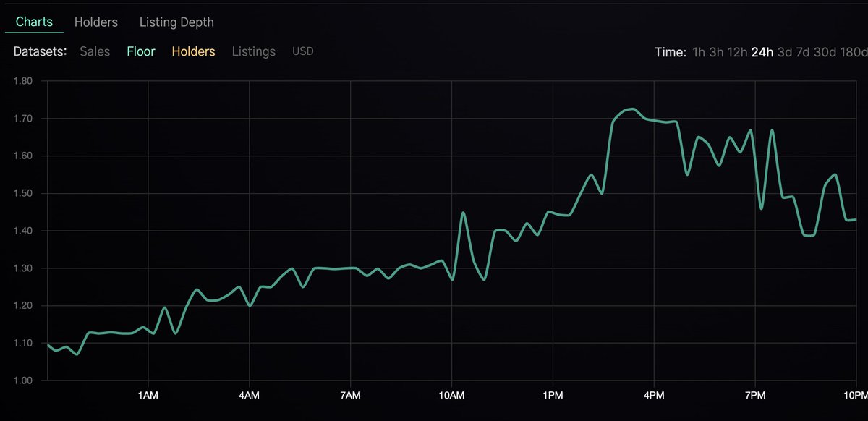Screen dimensions: 868x421
Task: Click the 1.70 y-axis label
Action: pyautogui.click(x=22, y=119)
